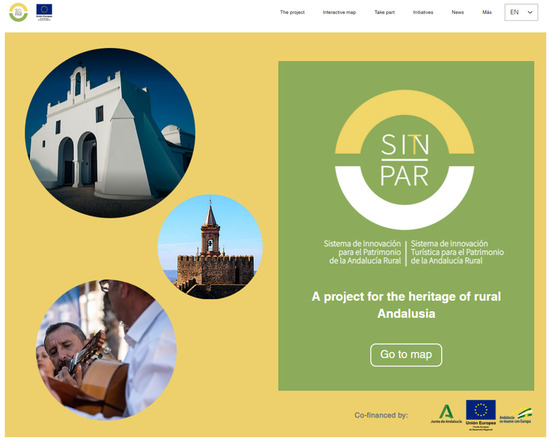This screenshot has width=550, height=442.
Task: Select Take part in navigation
Action: (x=384, y=12)
